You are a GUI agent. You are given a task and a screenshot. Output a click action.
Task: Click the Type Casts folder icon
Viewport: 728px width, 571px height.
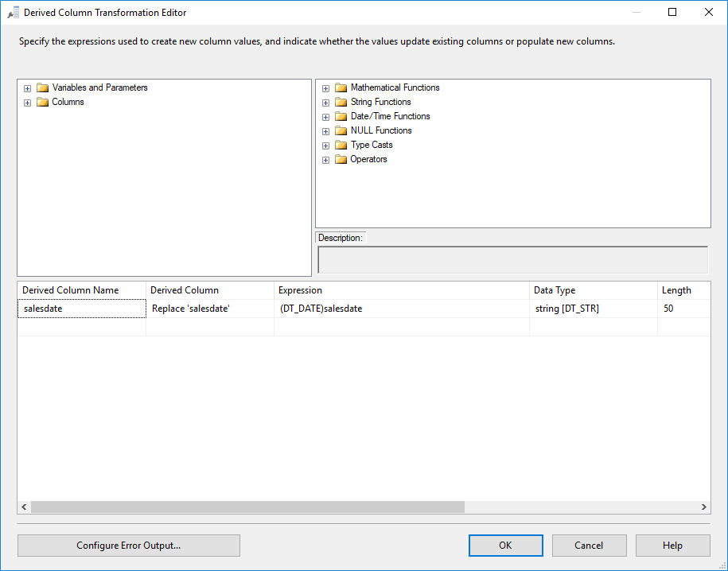tap(341, 145)
